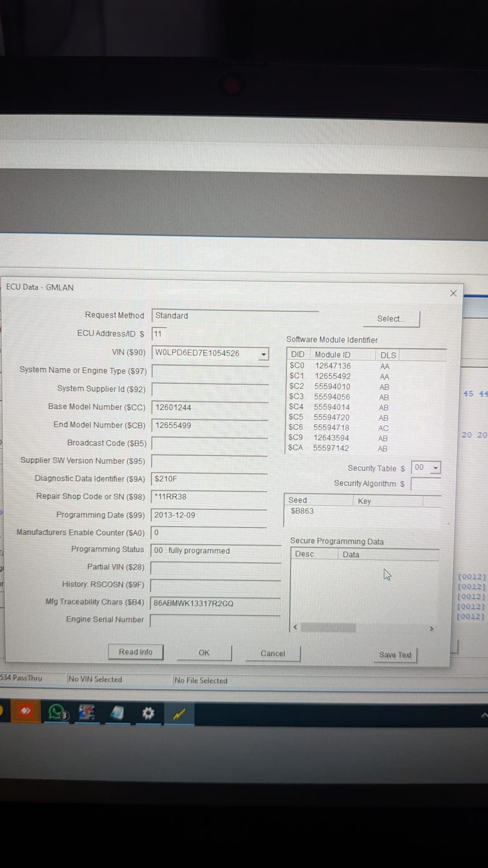
Task: Open the Select... button
Action: pyautogui.click(x=391, y=319)
